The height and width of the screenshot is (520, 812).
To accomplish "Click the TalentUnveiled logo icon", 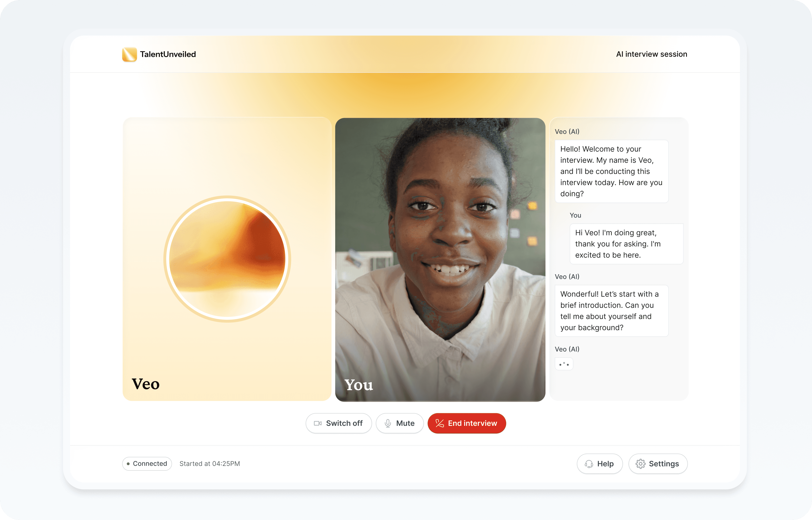I will 129,54.
